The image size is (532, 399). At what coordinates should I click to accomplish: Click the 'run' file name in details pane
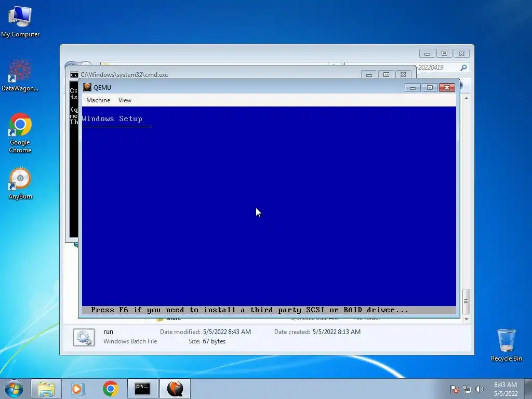pyautogui.click(x=108, y=332)
